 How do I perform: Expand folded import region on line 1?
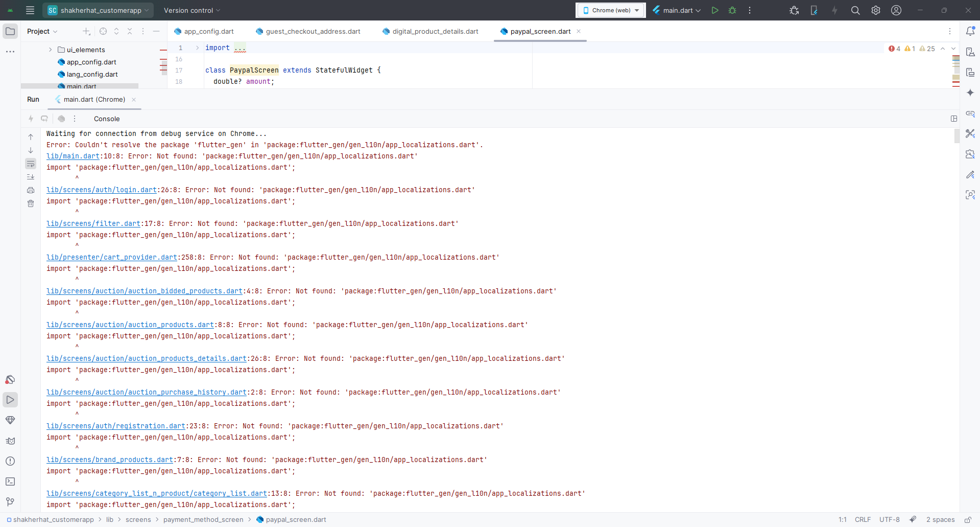197,48
